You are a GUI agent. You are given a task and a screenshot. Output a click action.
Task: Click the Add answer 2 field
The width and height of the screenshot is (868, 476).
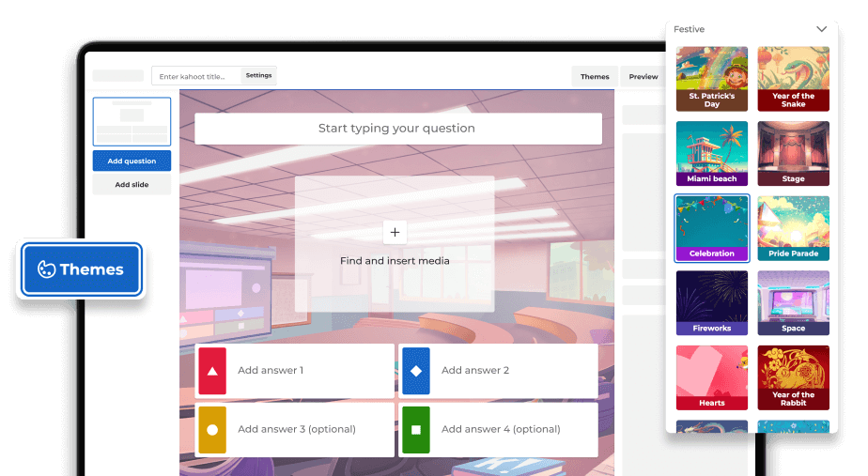(498, 371)
